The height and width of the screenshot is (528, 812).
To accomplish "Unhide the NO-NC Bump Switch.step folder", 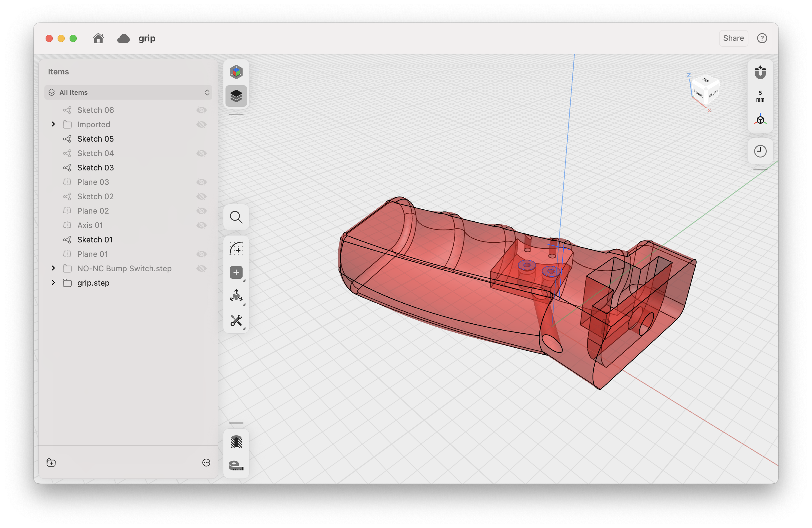I will (x=202, y=268).
